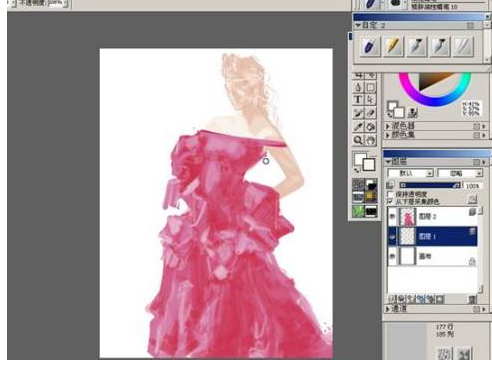Select the 画布 canvas layer row
Screen dimensions: 492x371
tap(433, 256)
